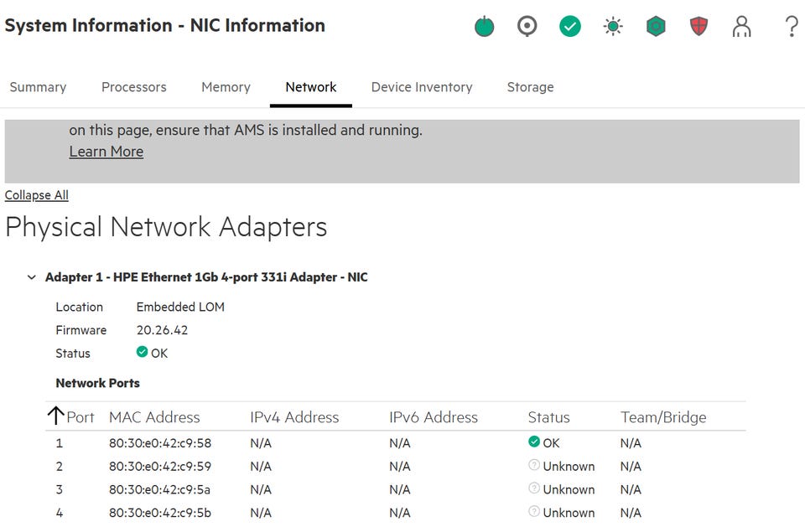The width and height of the screenshot is (805, 532).
Task: Click the Unknown status icon for port 2
Action: 534,466
